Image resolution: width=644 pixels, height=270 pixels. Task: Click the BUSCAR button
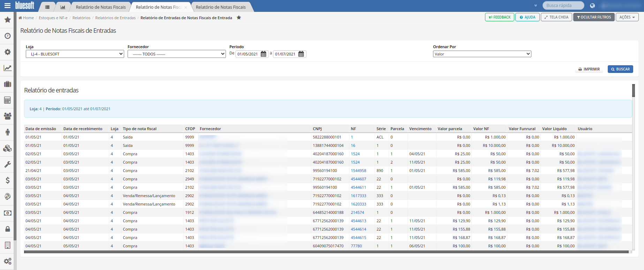[x=620, y=69]
